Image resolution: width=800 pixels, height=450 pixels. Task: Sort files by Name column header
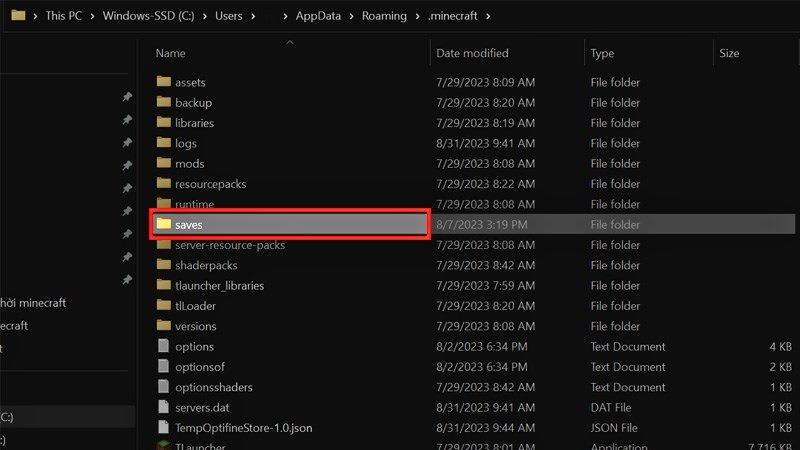click(171, 53)
